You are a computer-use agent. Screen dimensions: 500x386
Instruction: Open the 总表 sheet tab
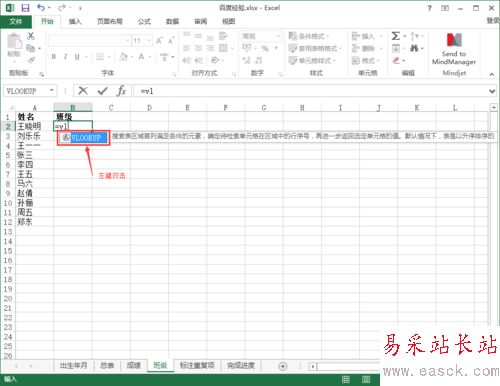107,366
